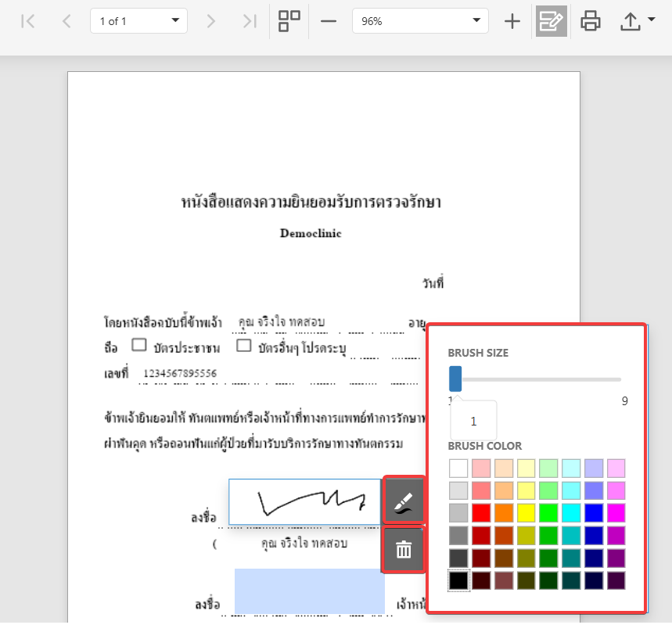Click the วันที่ date label
The image size is (672, 632).
(433, 283)
